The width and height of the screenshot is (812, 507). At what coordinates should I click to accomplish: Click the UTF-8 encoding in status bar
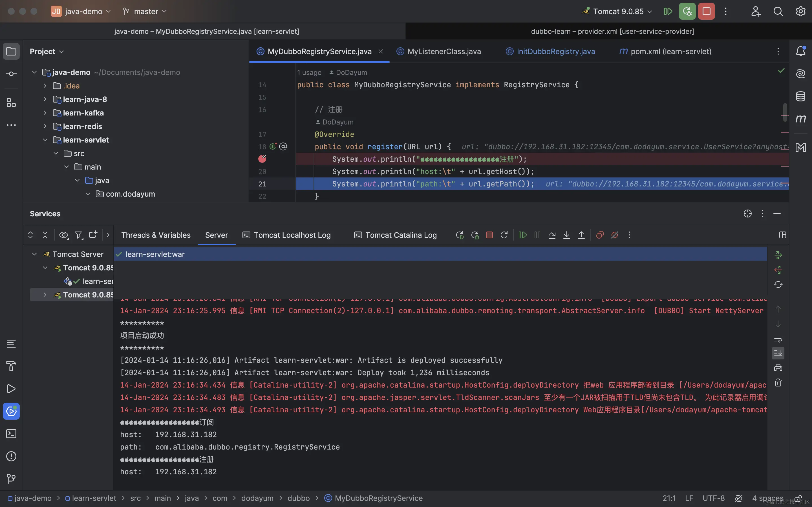point(713,498)
